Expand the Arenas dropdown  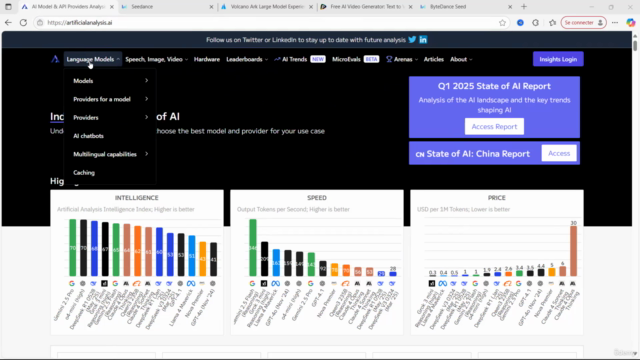(x=402, y=59)
